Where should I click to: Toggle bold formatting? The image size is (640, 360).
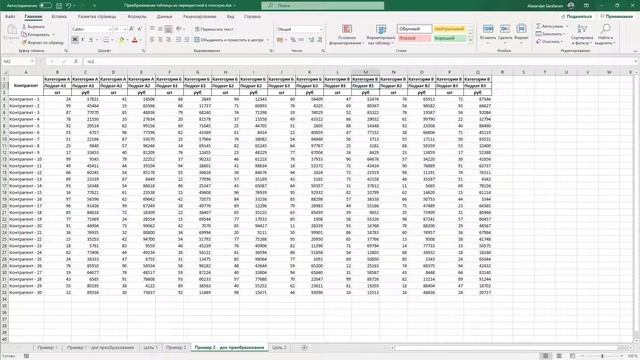tap(75, 40)
